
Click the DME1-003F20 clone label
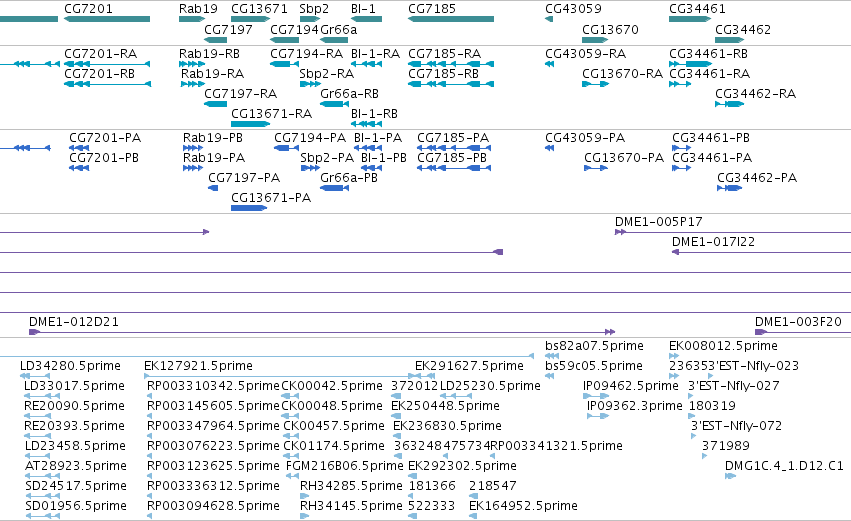click(798, 322)
